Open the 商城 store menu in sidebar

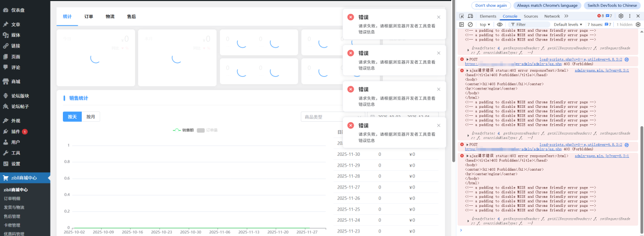(16, 82)
